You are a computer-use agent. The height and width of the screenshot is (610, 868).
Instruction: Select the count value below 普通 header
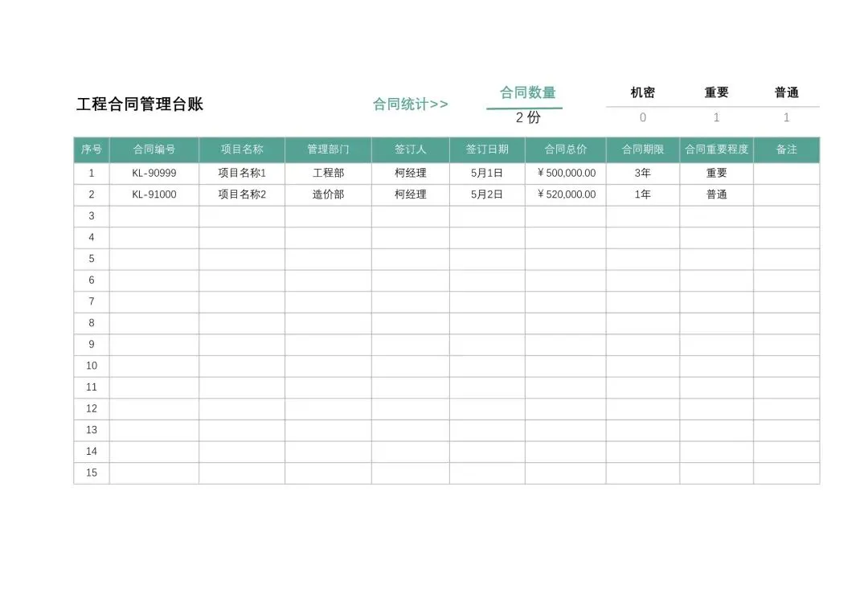click(x=786, y=117)
